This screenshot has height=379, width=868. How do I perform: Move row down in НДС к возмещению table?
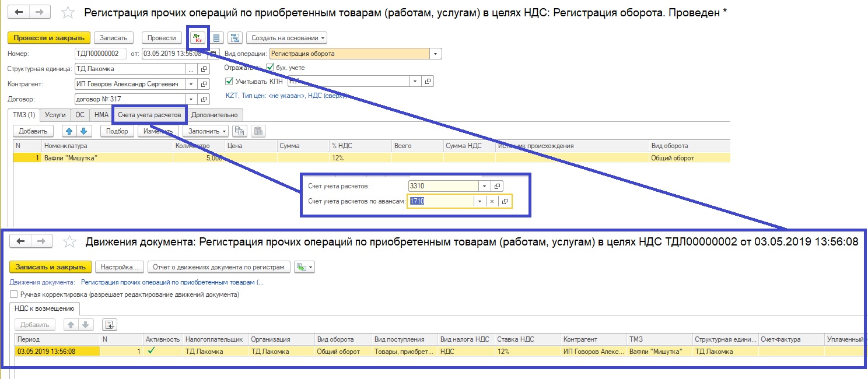click(86, 325)
